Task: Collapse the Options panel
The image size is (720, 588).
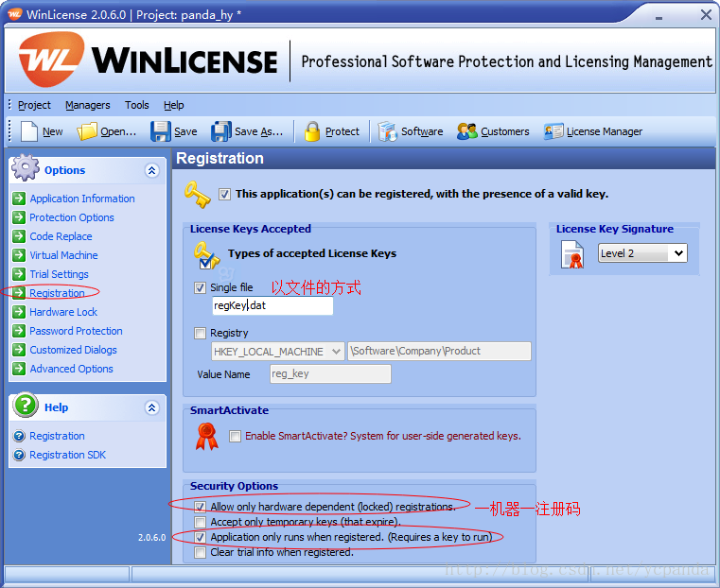Action: (x=152, y=170)
